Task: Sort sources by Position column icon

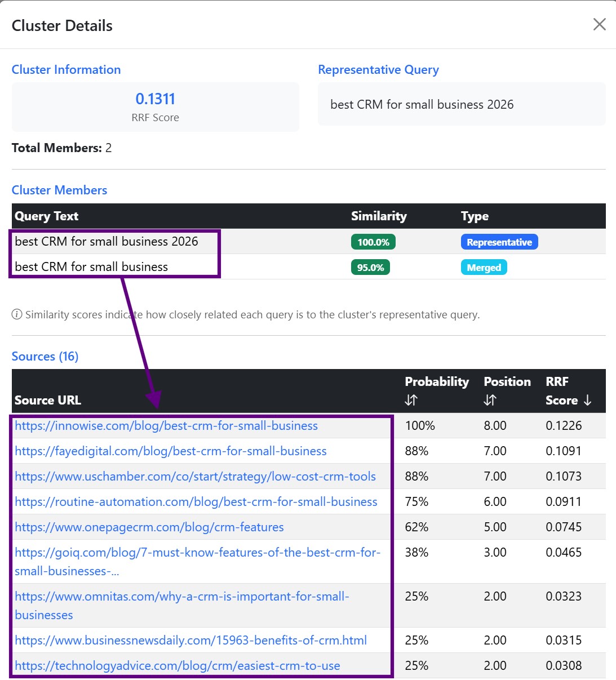Action: (490, 400)
